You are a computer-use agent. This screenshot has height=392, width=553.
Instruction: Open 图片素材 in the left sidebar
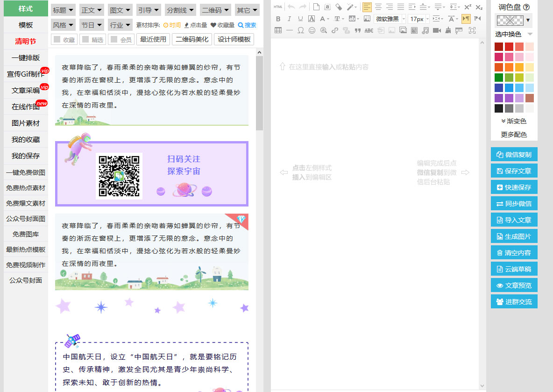tap(26, 123)
